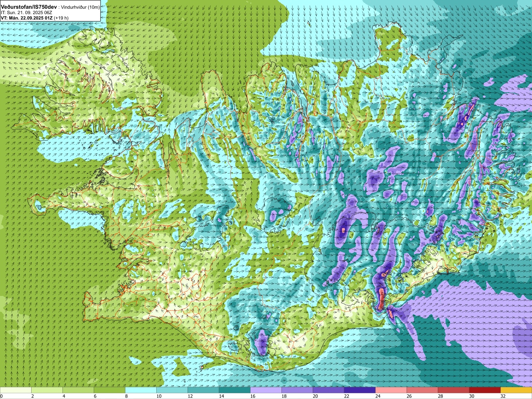Click the pale yellow 0–2 legend swatch
Image resolution: width=532 pixels, height=399 pixels.
[16, 390]
